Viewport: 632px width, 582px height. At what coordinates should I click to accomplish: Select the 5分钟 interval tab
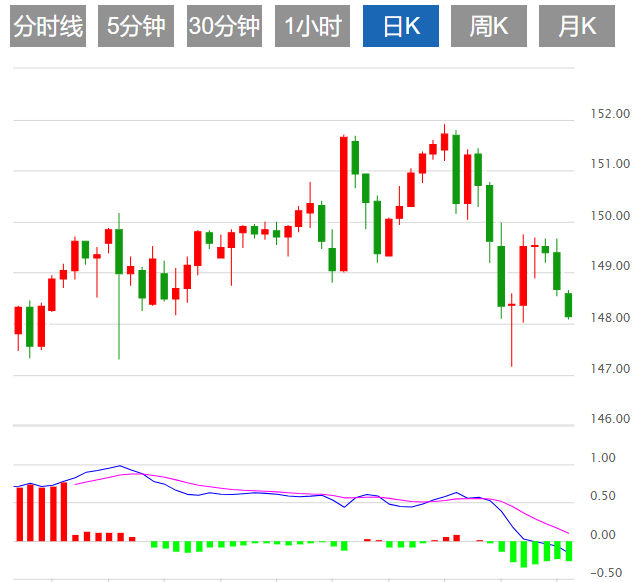(136, 26)
